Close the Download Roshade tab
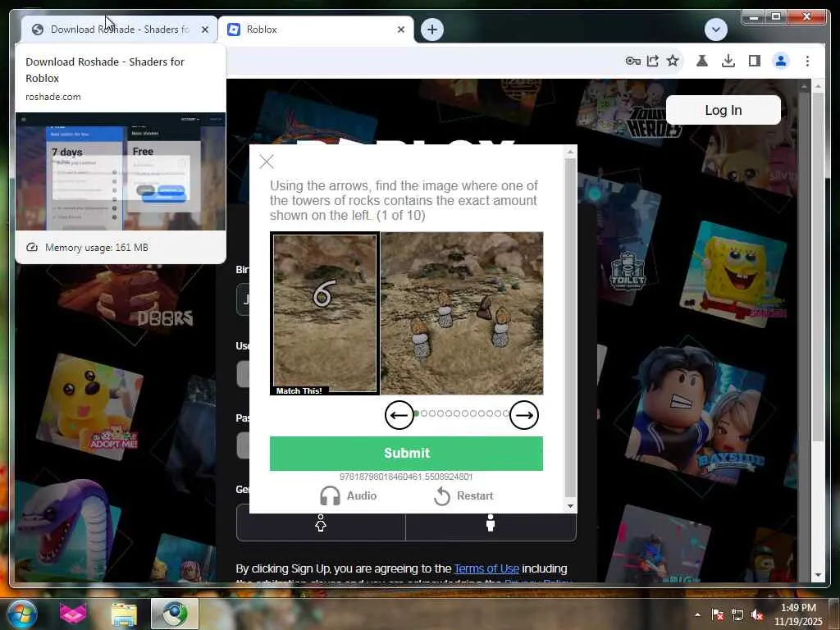Screen dimensions: 840x630 point(204,30)
